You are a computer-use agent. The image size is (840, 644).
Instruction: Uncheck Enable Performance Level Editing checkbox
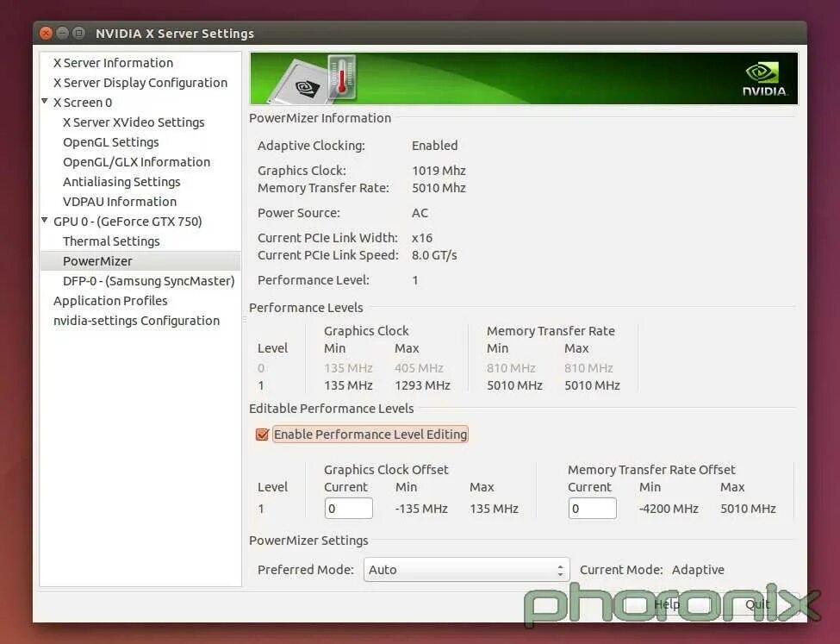262,435
